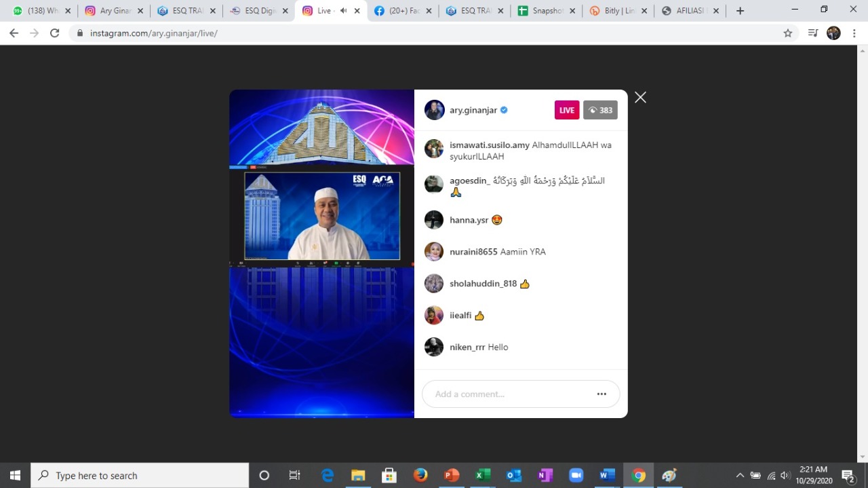
Task: Toggle system volume speaker icon in tray
Action: [x=785, y=475]
